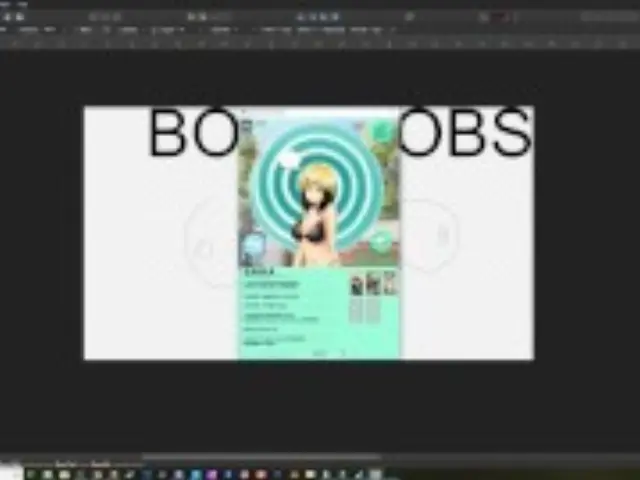Screen dimensions: 640x480
Task: Click the blue square icon left of character
Action: [x=254, y=245]
